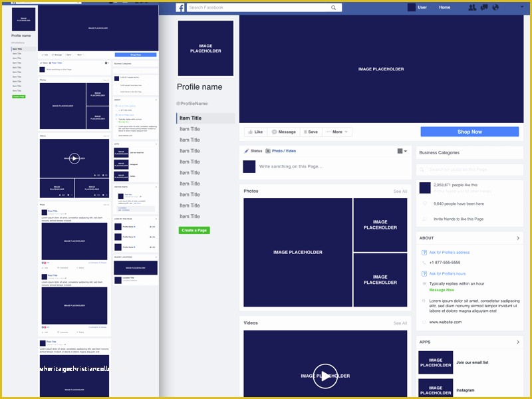Click the thumbs-up Like button
The height and width of the screenshot is (399, 532).
(255, 132)
